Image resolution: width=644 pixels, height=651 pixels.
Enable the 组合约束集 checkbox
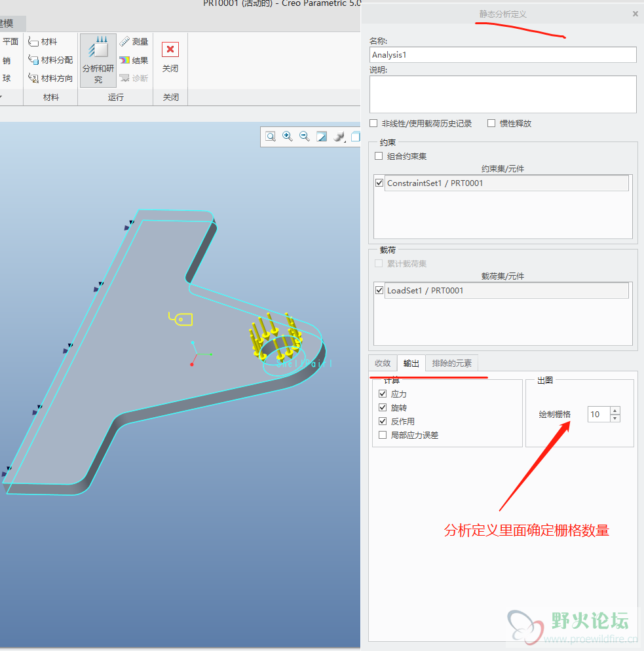pyautogui.click(x=379, y=156)
